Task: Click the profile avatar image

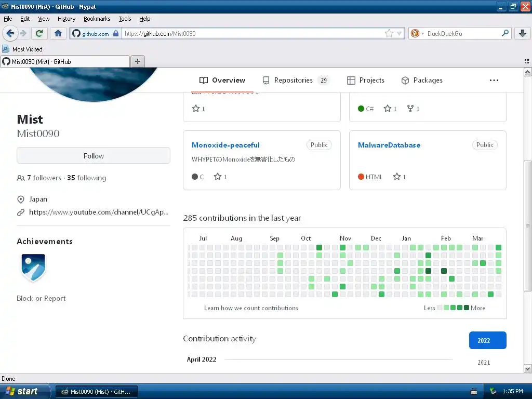Action: point(94,84)
